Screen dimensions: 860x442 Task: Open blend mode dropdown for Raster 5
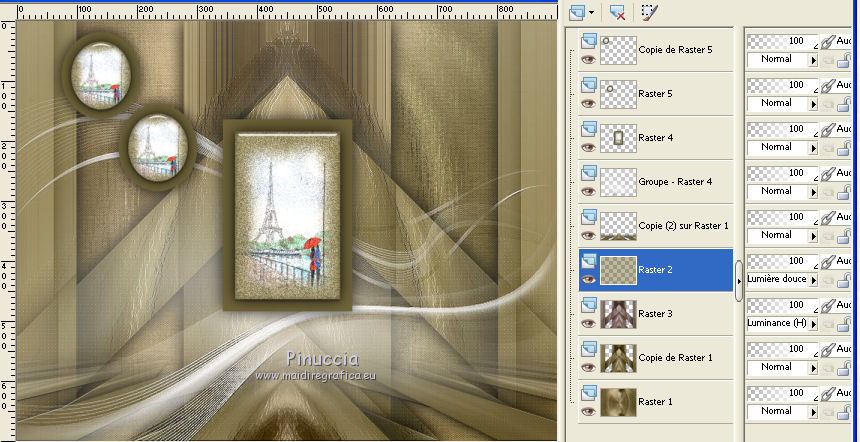(x=813, y=103)
